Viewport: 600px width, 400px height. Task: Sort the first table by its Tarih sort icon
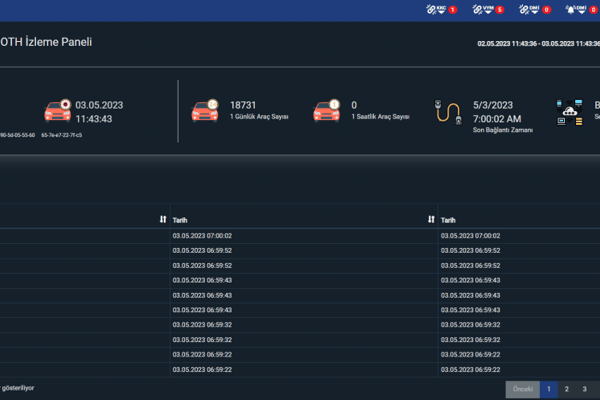pos(163,219)
